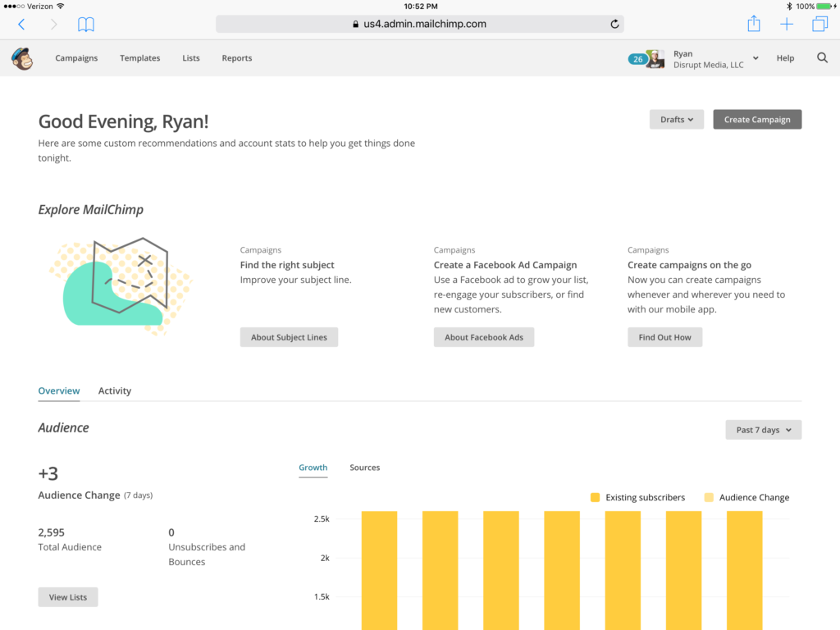Open the search magnifier icon
Screen dimensions: 840x630
point(822,58)
